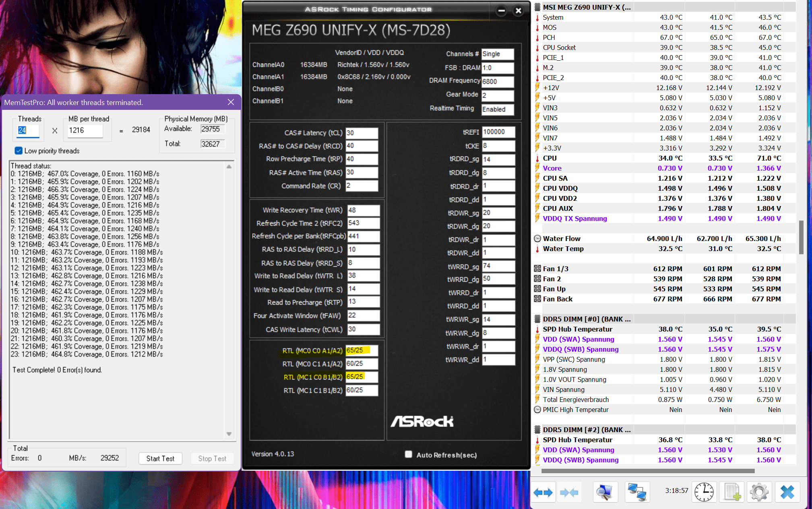
Task: Click the MB per thread input field
Action: click(x=85, y=130)
